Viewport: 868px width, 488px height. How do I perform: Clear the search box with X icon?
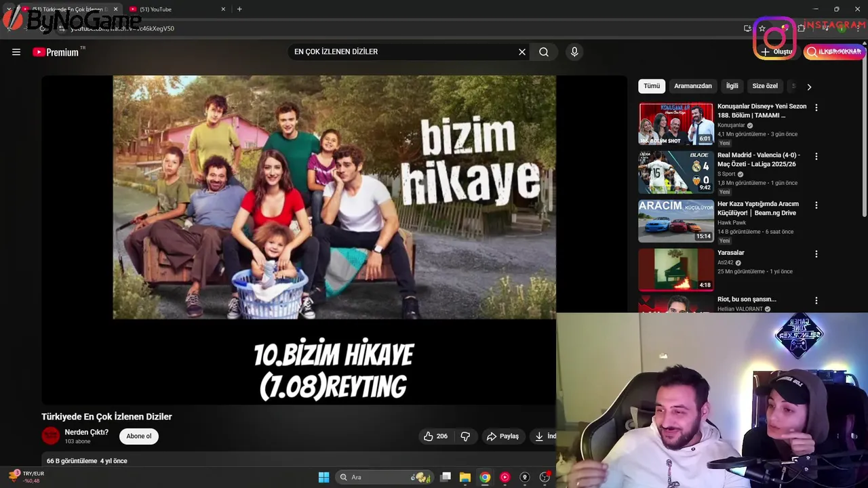pyautogui.click(x=522, y=52)
